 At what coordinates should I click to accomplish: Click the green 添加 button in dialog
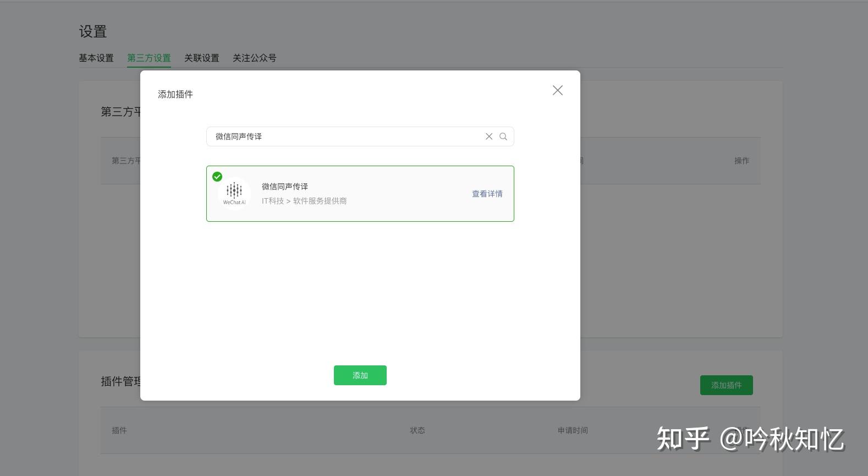360,375
